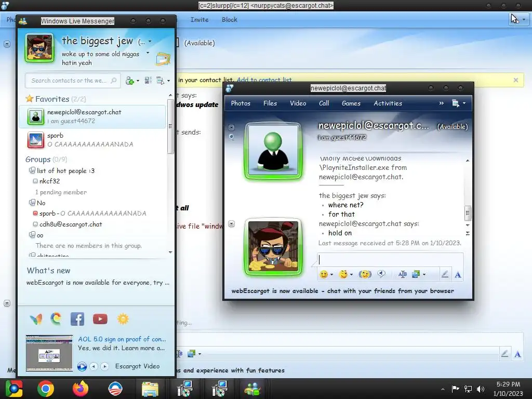Viewport: 532px width, 399px height.
Task: Click the contact list layout icon
Action: [148, 81]
